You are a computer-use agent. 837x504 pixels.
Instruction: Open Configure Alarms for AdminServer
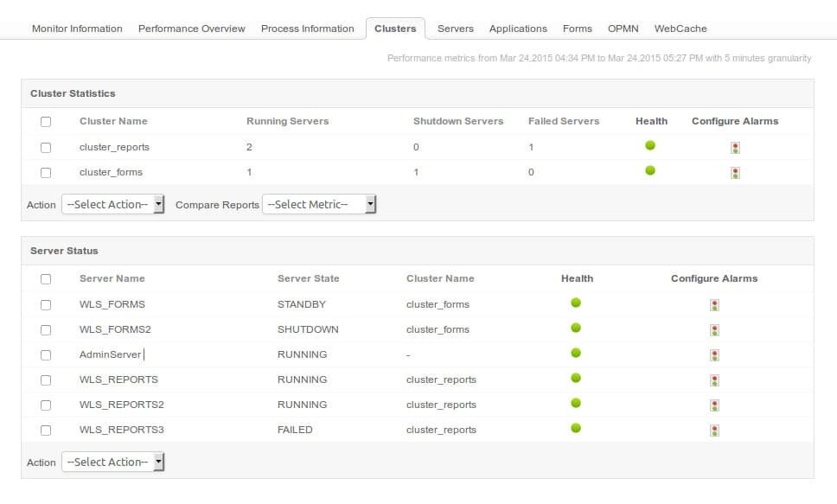(713, 354)
